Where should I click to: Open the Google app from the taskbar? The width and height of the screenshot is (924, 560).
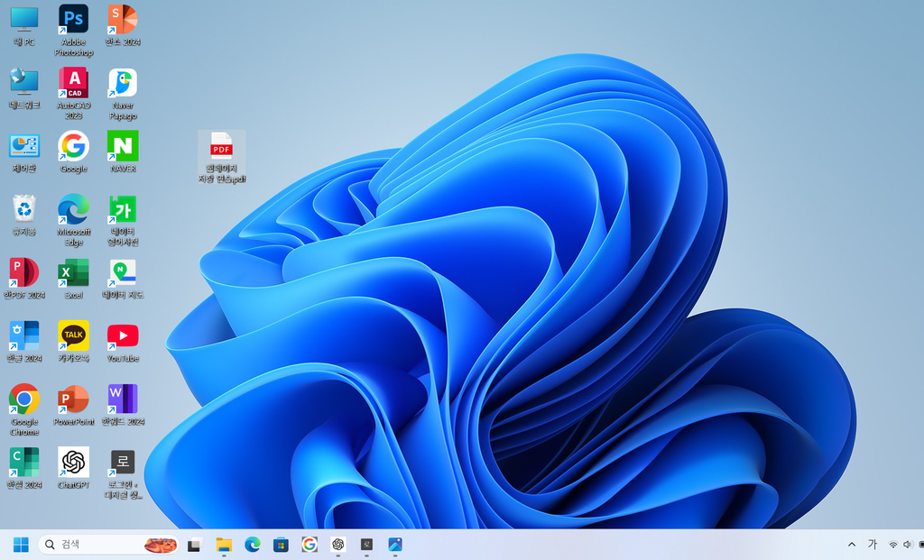point(310,545)
